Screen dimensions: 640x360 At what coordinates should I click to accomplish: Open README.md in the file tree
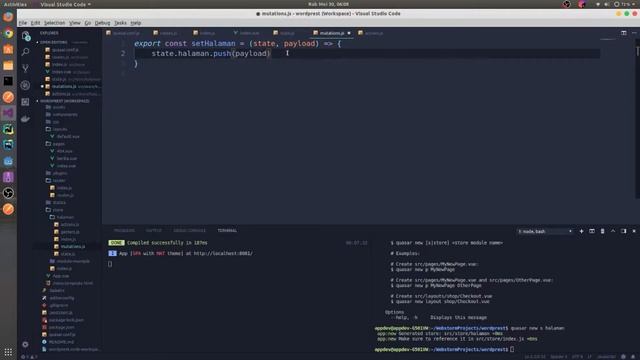coord(61,342)
